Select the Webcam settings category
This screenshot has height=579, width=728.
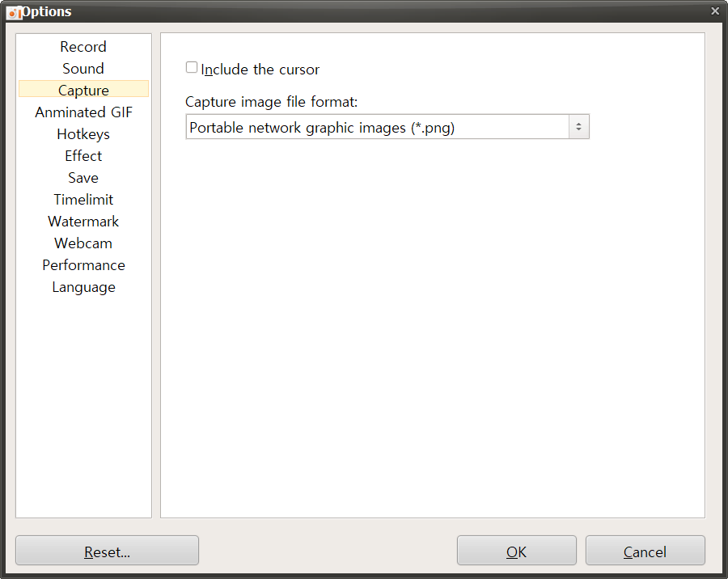point(83,243)
